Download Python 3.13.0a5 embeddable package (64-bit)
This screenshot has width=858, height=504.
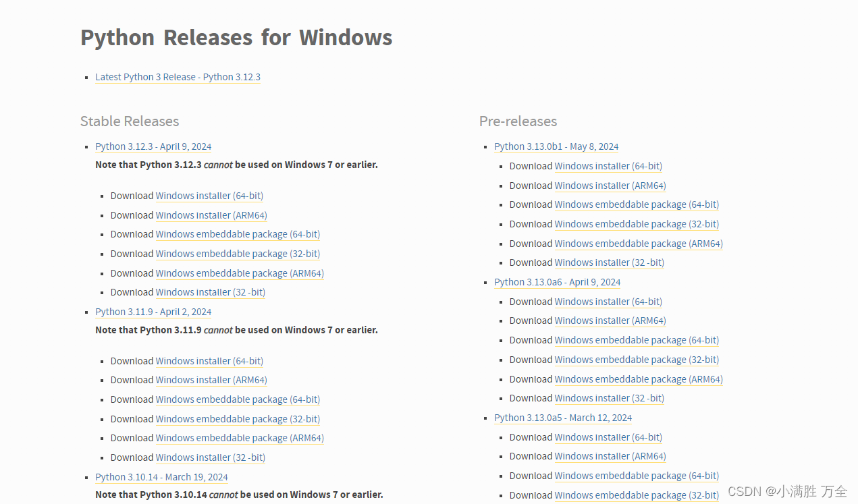point(637,476)
